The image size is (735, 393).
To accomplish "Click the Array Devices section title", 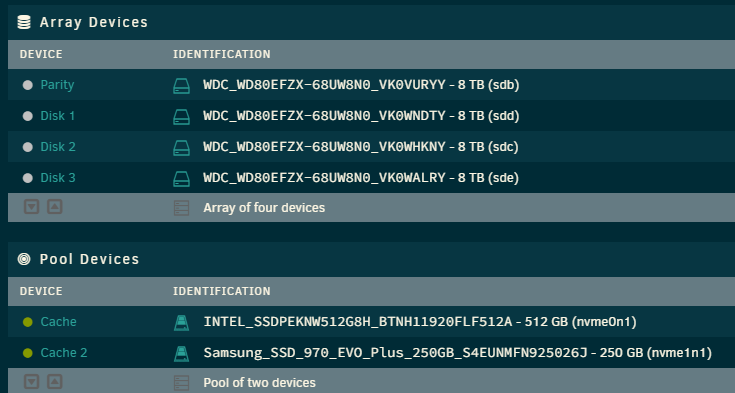I will 94,22.
